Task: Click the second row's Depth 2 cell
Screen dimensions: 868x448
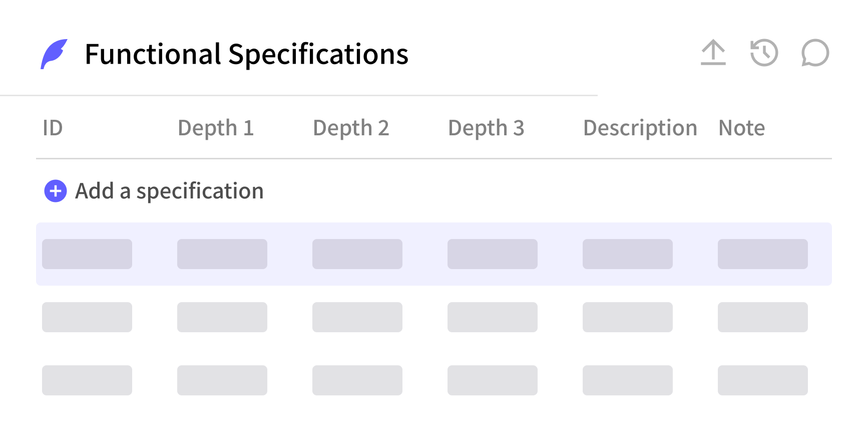Action: pyautogui.click(x=357, y=317)
